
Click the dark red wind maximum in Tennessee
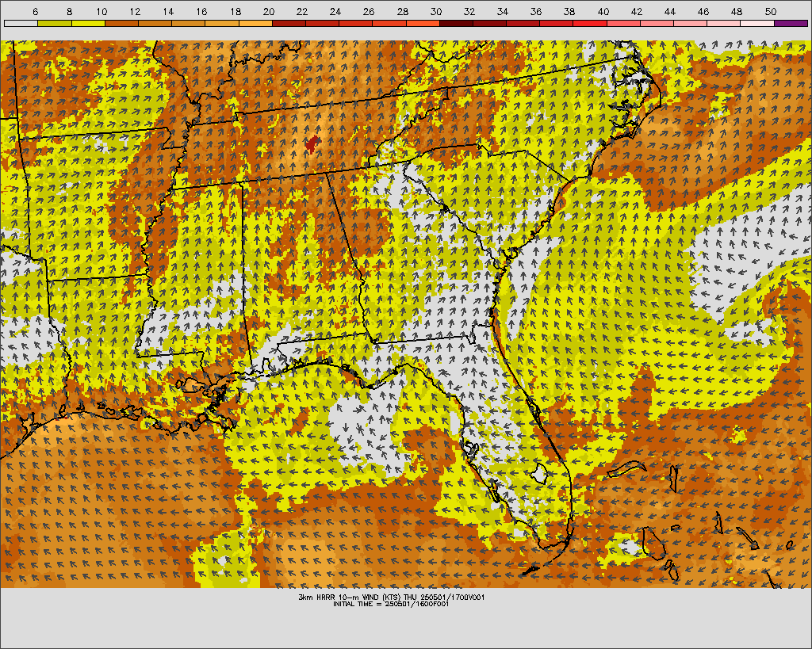[311, 143]
